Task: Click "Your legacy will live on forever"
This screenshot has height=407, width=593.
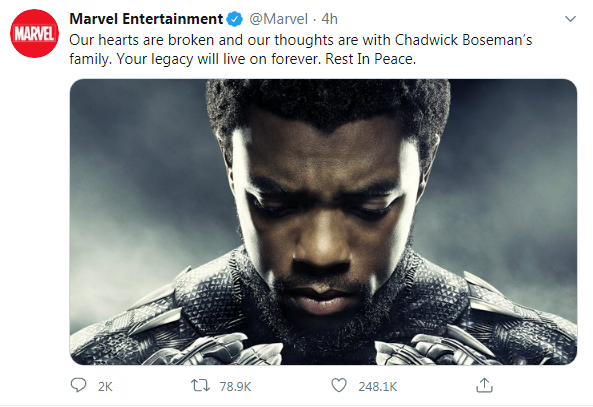Action: pos(219,59)
